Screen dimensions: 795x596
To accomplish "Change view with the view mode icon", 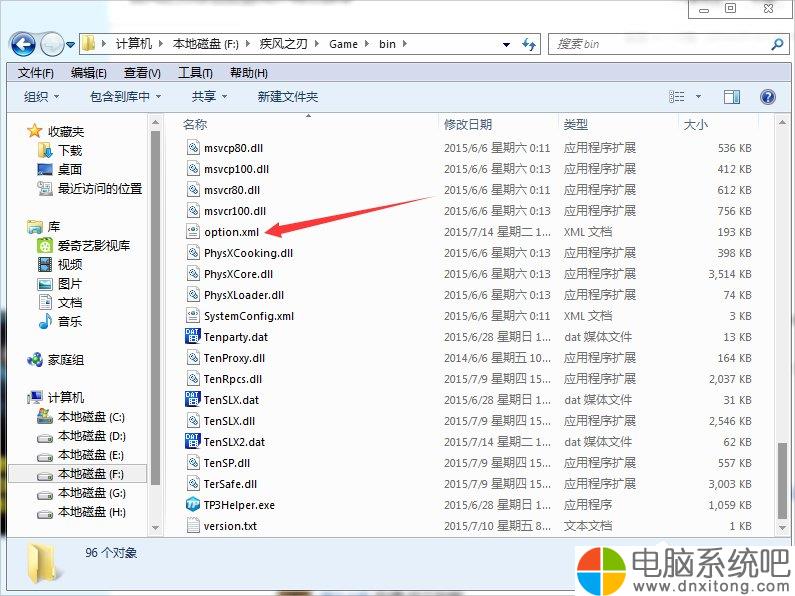I will (677, 96).
